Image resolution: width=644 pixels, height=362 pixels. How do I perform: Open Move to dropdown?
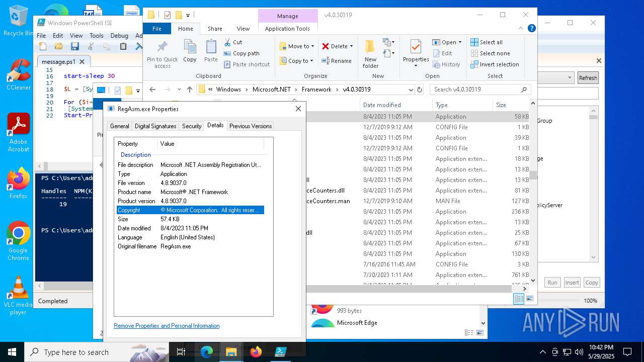coord(297,46)
